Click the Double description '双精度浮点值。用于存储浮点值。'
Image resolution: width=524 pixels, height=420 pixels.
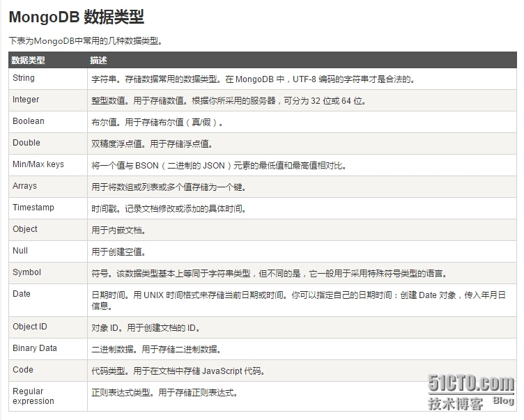[x=152, y=143]
